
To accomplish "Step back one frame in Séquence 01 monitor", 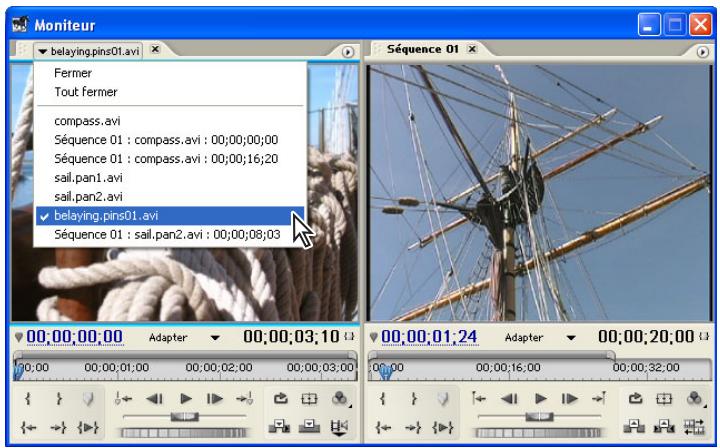I will click(x=509, y=398).
